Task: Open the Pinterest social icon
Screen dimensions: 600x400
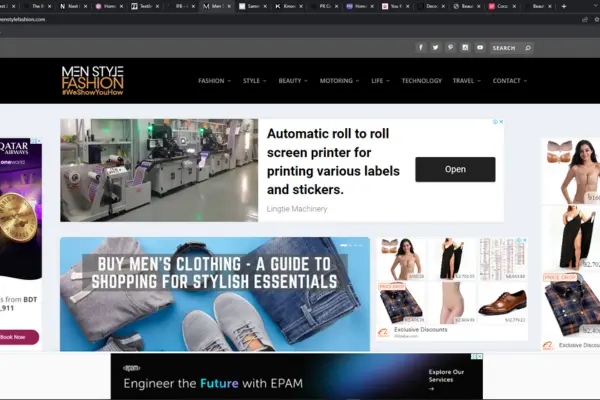Action: click(x=450, y=47)
